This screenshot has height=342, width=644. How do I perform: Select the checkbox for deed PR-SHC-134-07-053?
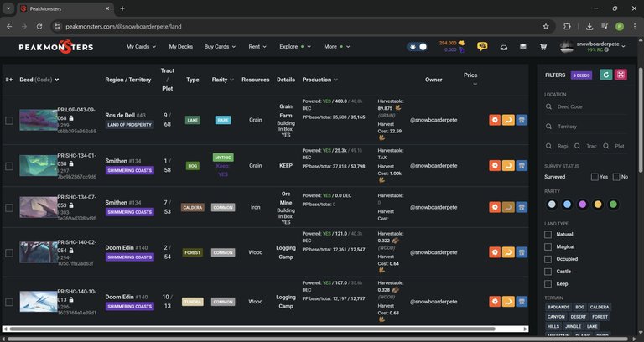click(x=9, y=208)
